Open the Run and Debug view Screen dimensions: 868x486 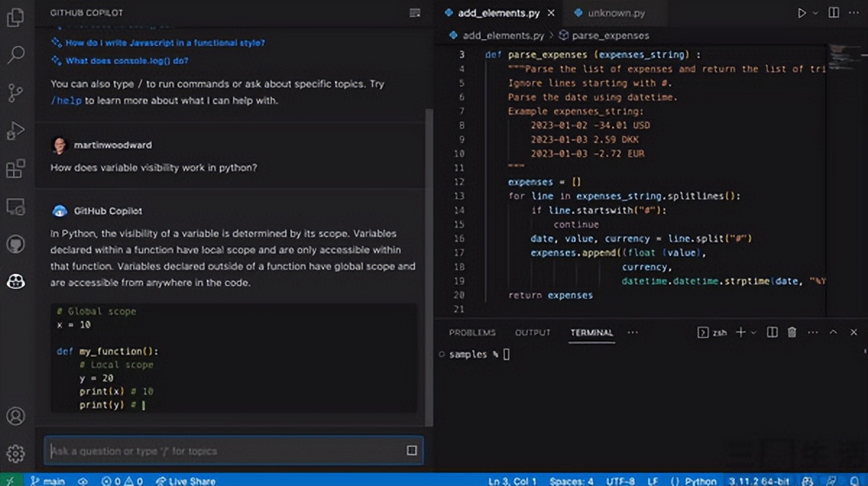pyautogui.click(x=15, y=131)
